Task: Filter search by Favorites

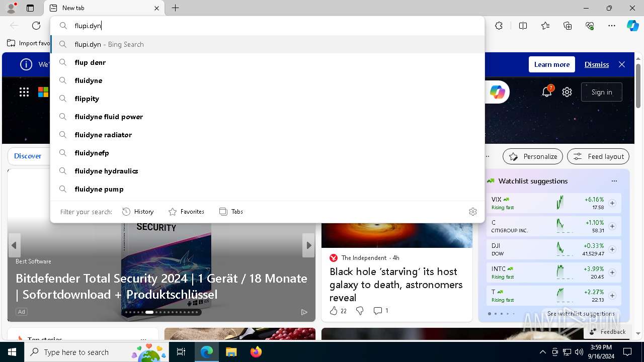Action: (186, 212)
